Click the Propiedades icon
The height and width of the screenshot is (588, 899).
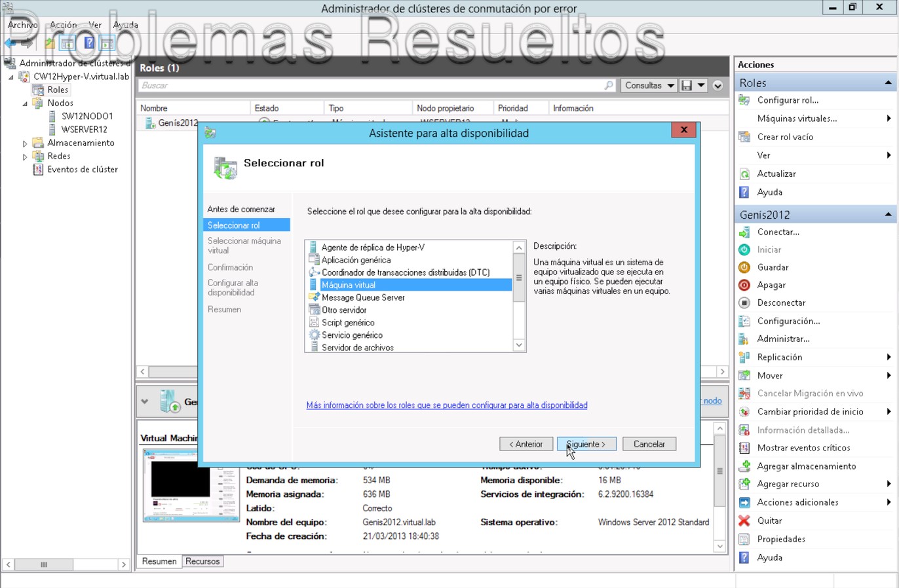click(744, 539)
